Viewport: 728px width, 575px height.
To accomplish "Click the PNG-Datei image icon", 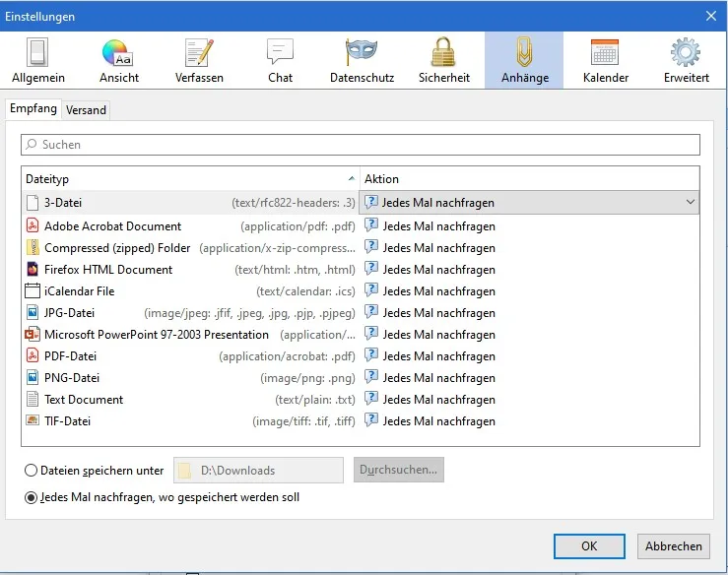I will [x=33, y=377].
